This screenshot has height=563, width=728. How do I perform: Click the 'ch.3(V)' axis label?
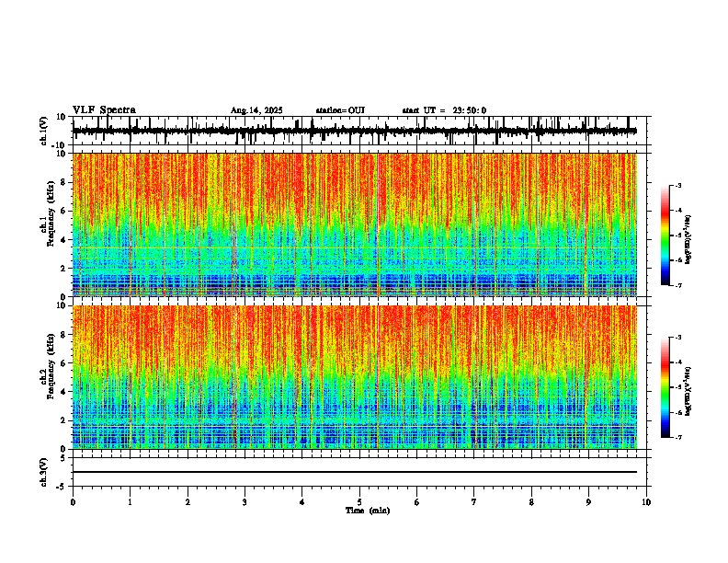coord(44,472)
